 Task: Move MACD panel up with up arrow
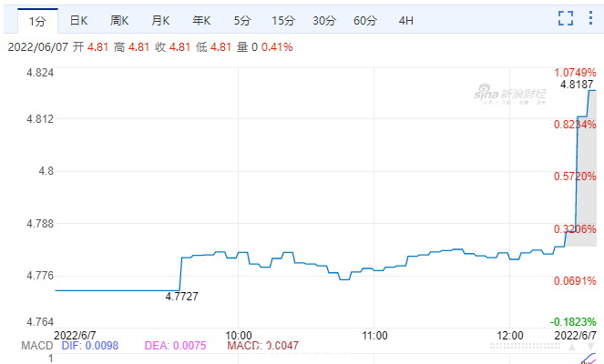pyautogui.click(x=572, y=347)
